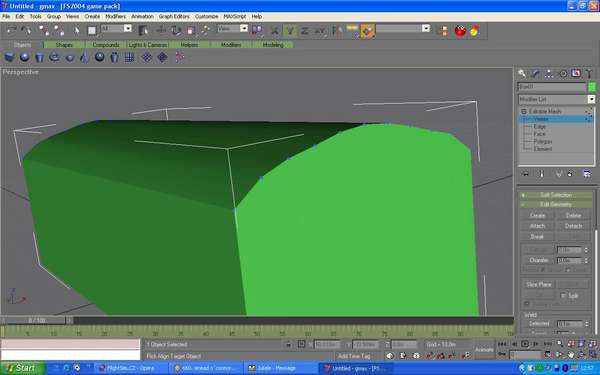Screen dimensions: 600x375
Task: Create a Tube primitive
Action: click(114, 57)
